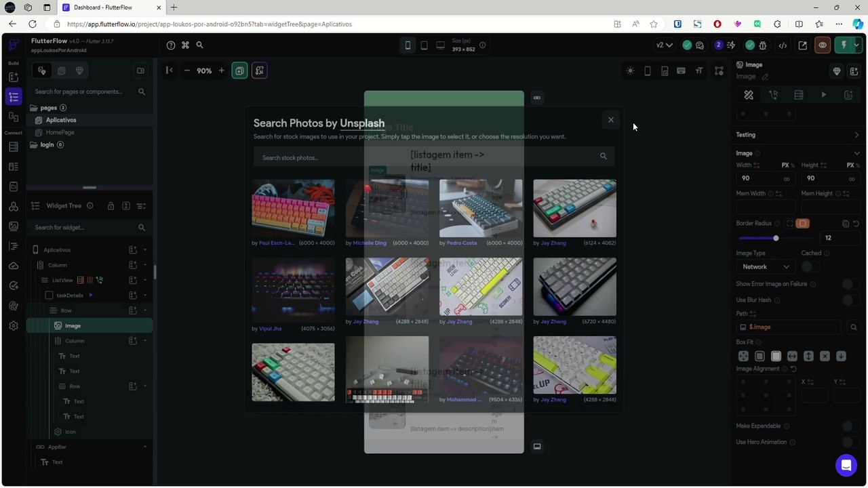The image size is (868, 488).
Task: Open the Firestore database sidebar icon
Action: [x=14, y=147]
